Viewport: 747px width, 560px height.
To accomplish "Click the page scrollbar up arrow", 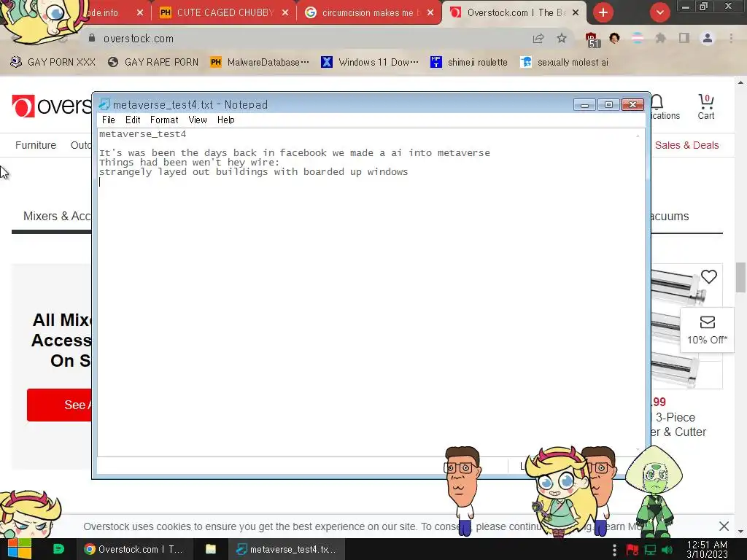I will [x=741, y=82].
